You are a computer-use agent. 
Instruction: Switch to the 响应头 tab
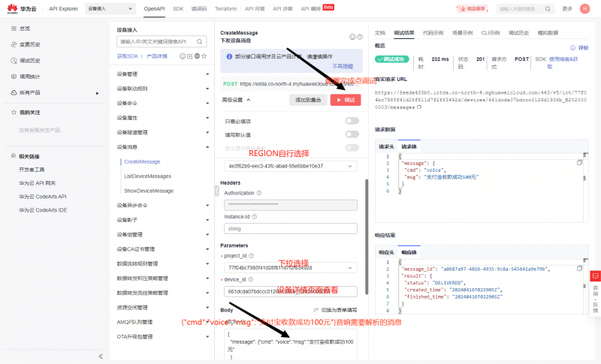(385, 252)
